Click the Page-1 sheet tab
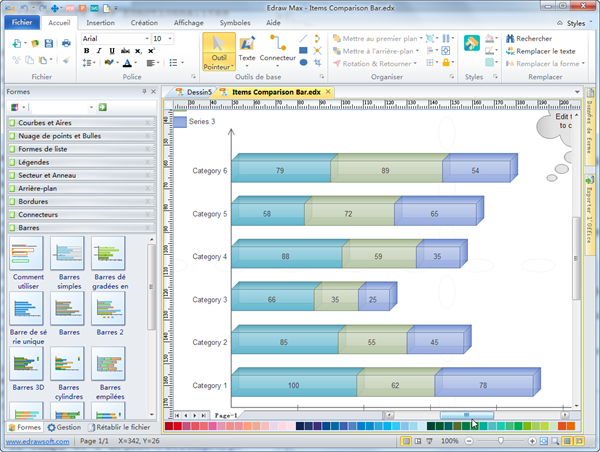 click(x=226, y=414)
